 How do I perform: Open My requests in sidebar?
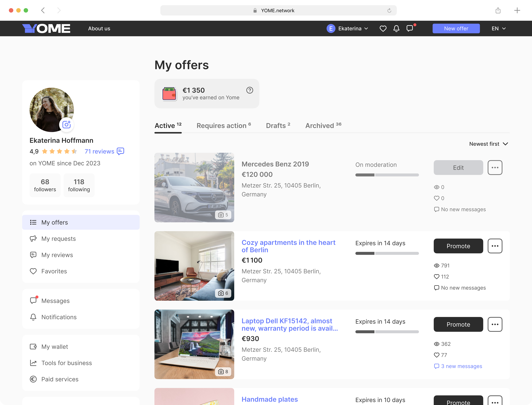[x=81, y=239]
